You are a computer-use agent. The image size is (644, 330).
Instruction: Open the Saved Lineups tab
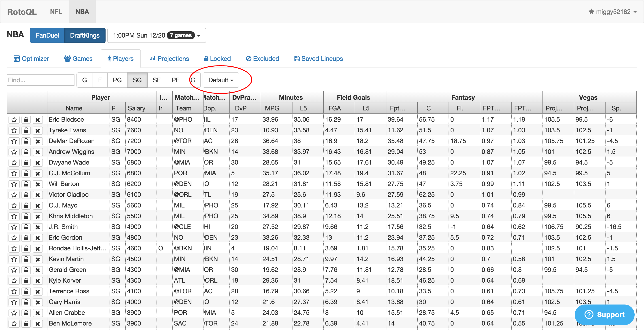pos(318,59)
